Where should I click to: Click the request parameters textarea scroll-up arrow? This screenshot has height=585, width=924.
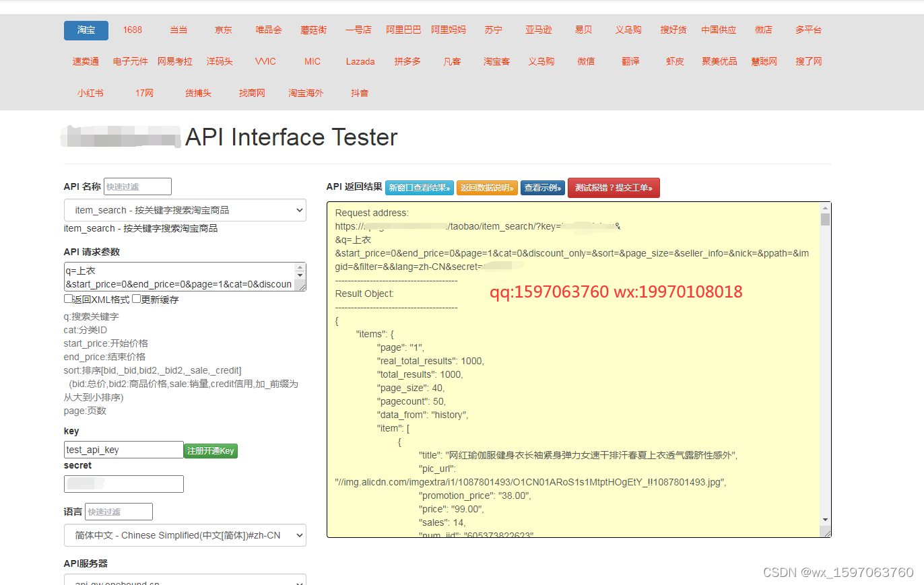click(x=301, y=269)
